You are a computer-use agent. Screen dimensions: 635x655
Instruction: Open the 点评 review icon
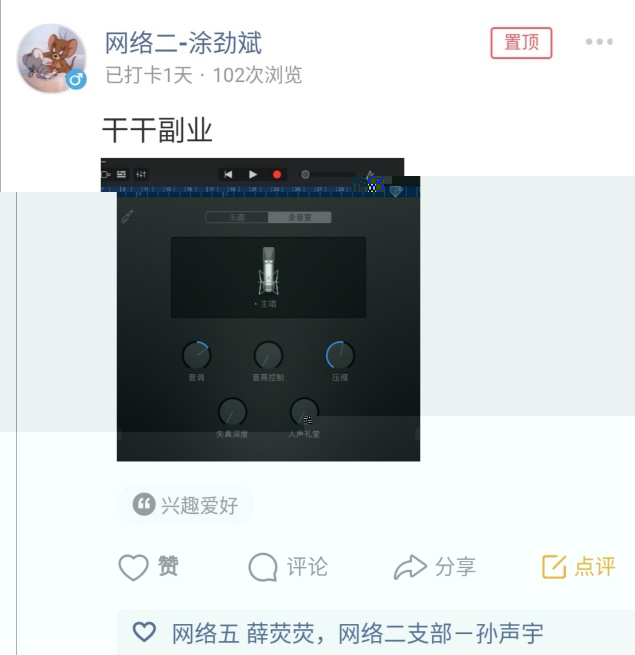coord(554,566)
